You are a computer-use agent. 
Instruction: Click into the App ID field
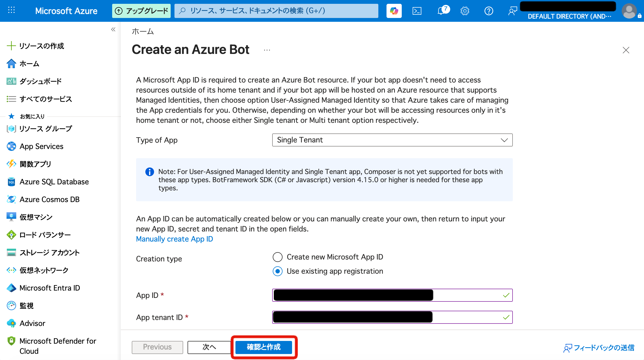(x=392, y=295)
